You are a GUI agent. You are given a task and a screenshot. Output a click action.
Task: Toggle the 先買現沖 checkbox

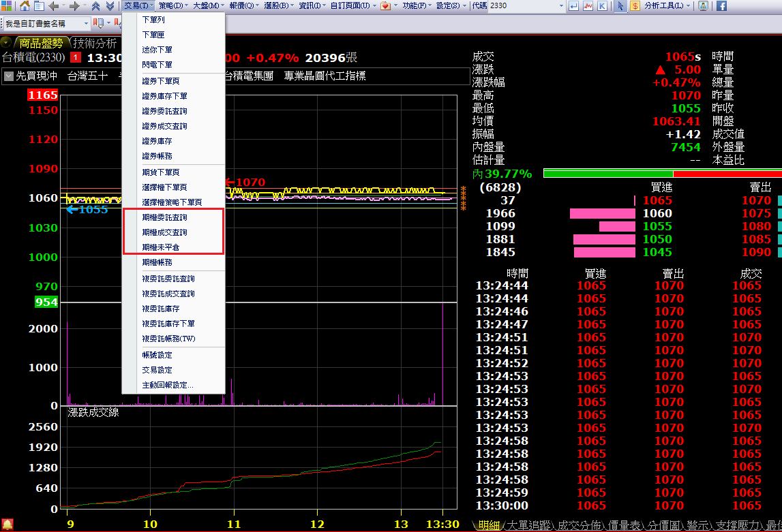coord(9,76)
